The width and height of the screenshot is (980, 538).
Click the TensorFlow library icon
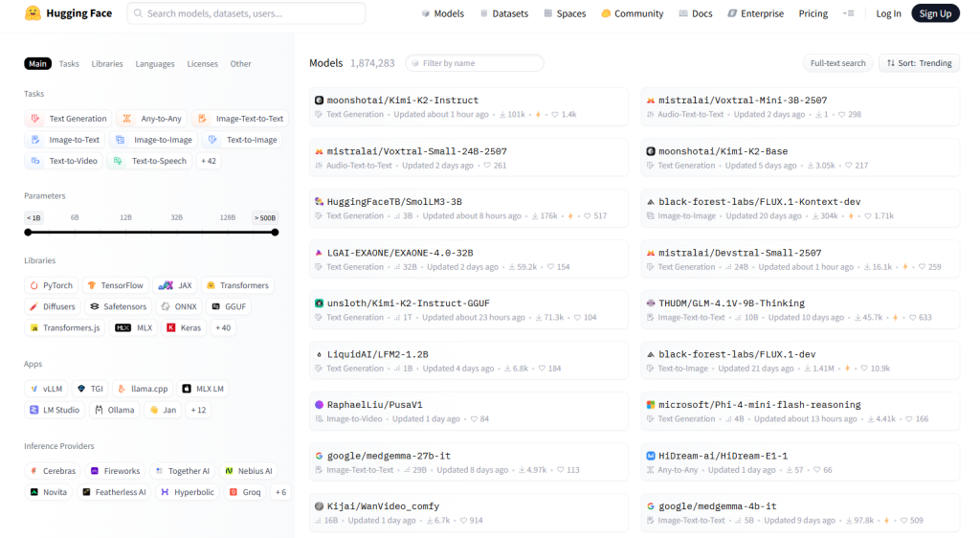pos(92,285)
